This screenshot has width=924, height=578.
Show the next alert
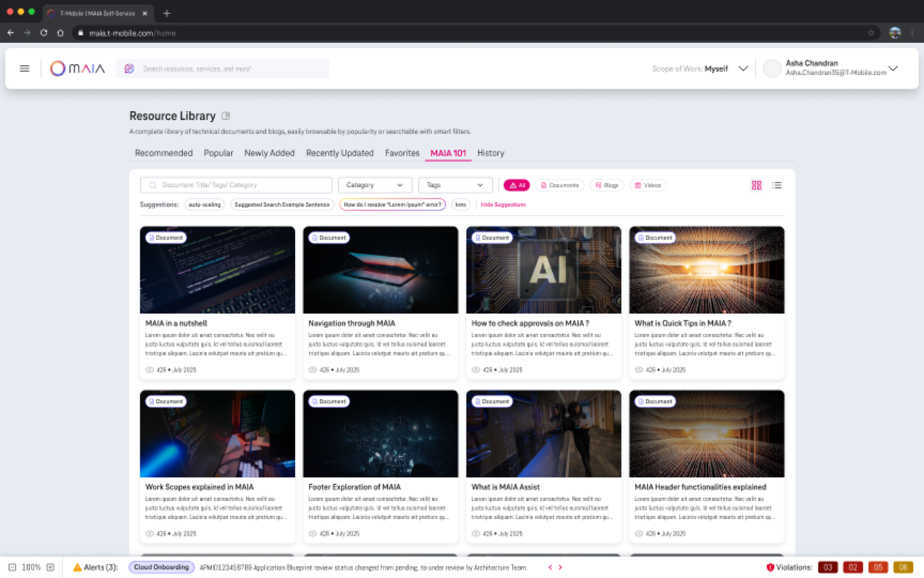click(560, 568)
